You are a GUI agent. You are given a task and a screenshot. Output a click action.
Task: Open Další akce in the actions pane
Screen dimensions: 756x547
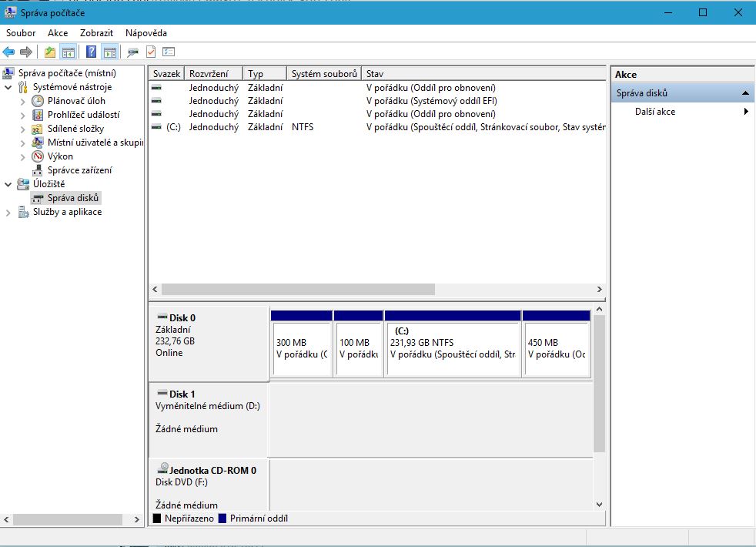click(655, 112)
